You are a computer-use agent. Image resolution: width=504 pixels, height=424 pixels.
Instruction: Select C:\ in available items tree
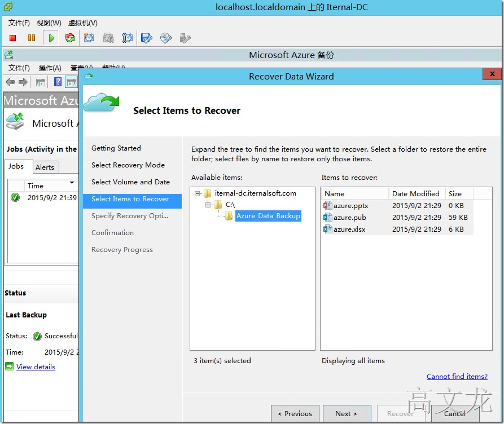[x=230, y=204]
